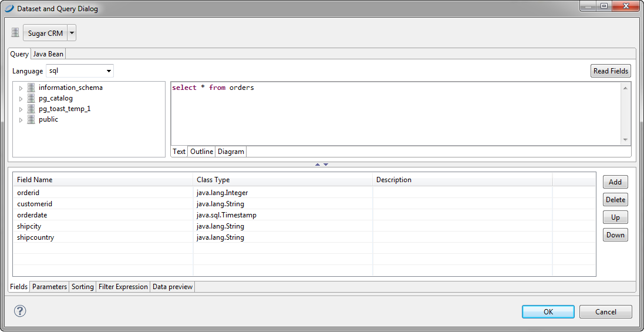
Task: Click the Field Name column header
Action: [103, 180]
